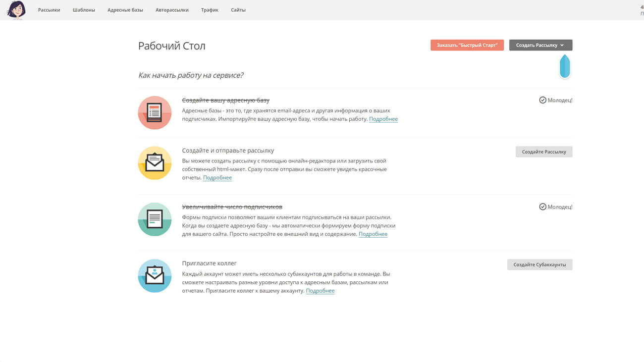Select Трафик in the navigation bar
Image resolution: width=644 pixels, height=362 pixels.
tap(210, 10)
